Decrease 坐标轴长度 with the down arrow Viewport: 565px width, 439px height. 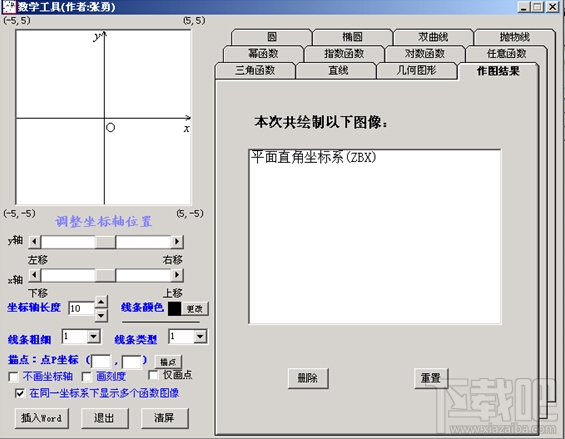click(x=101, y=316)
